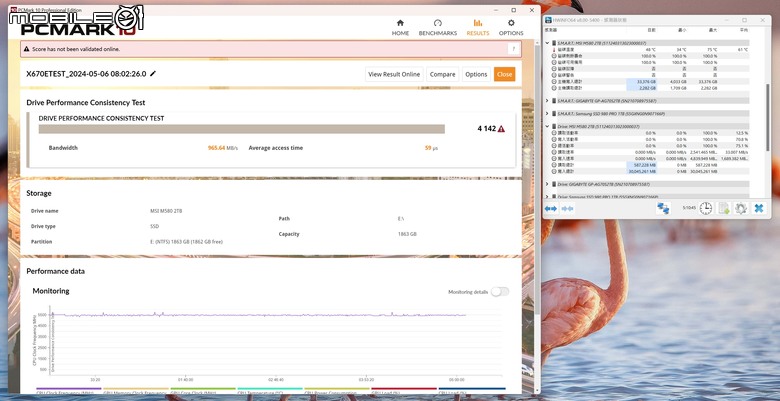The height and width of the screenshot is (401, 780).
Task: Click the thermometer icon on the 48 °C drive temperature row
Action: 554,50
